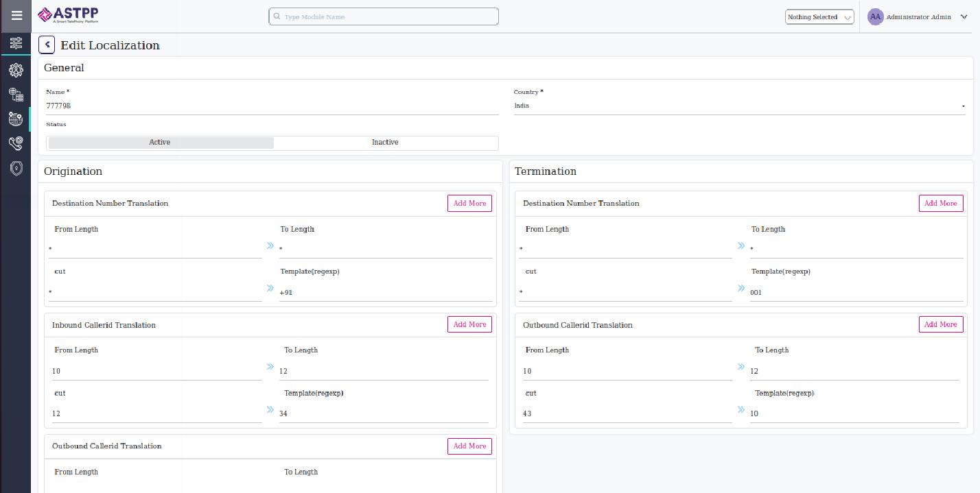Edit Termination Outbound Callerid cut field 43
Image resolution: width=980 pixels, height=493 pixels.
coord(627,413)
